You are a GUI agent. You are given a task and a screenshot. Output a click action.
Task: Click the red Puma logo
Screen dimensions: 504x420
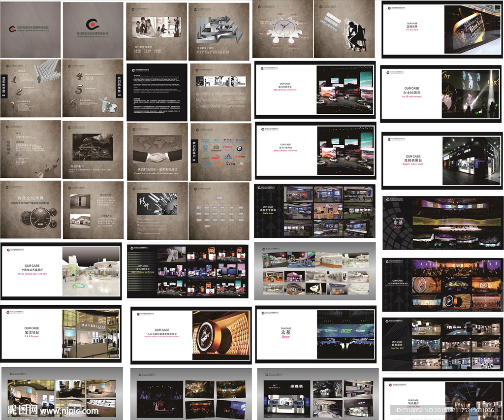click(x=216, y=158)
